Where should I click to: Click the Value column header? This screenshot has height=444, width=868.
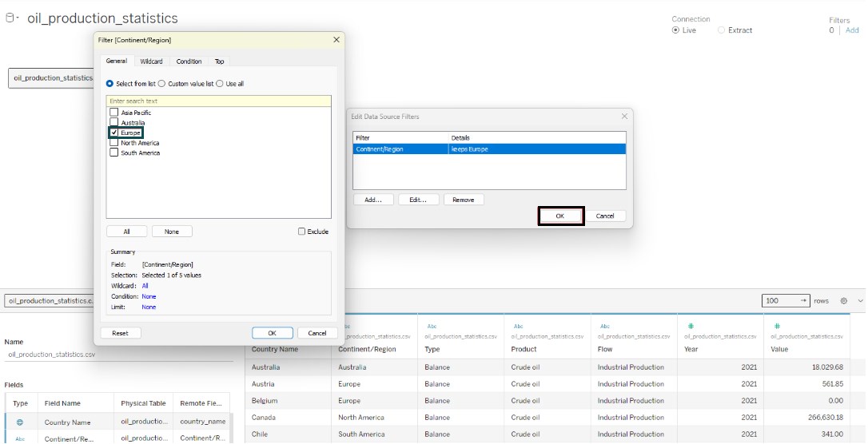coord(779,350)
